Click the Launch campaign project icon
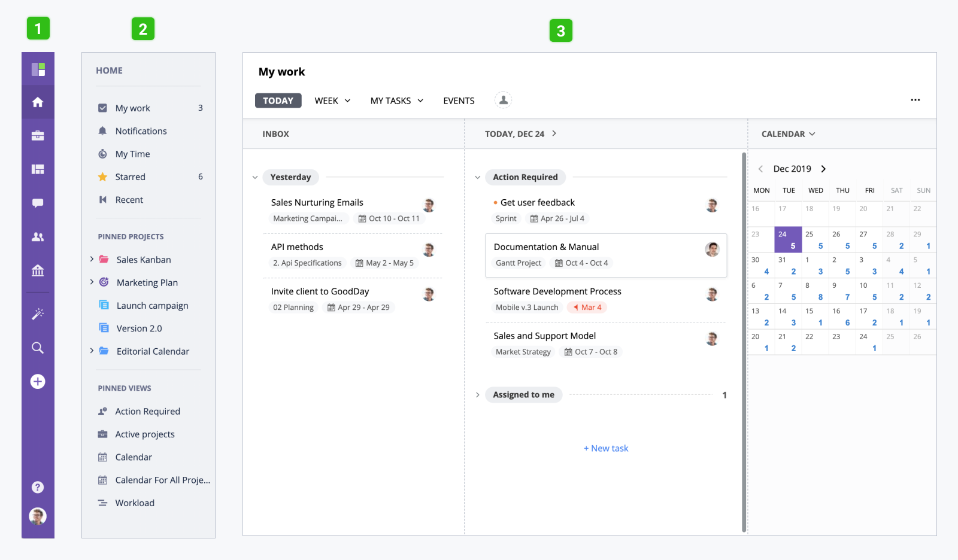 104,305
